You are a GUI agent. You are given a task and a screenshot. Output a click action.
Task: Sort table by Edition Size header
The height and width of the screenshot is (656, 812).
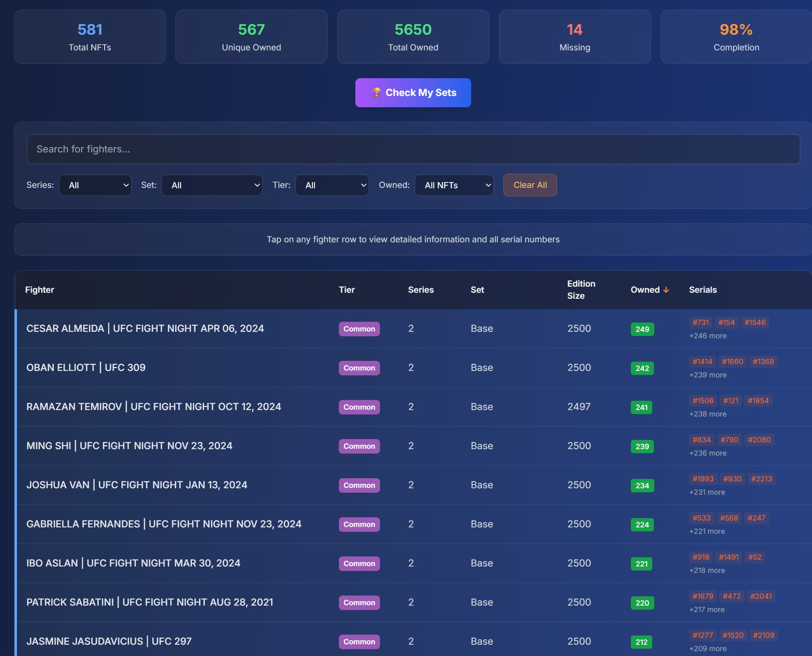click(581, 290)
